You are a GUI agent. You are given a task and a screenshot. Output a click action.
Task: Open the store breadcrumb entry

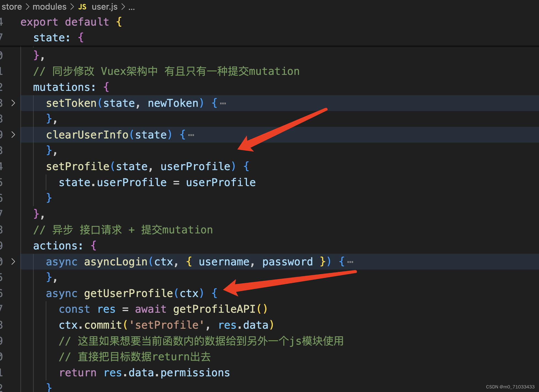click(x=12, y=6)
